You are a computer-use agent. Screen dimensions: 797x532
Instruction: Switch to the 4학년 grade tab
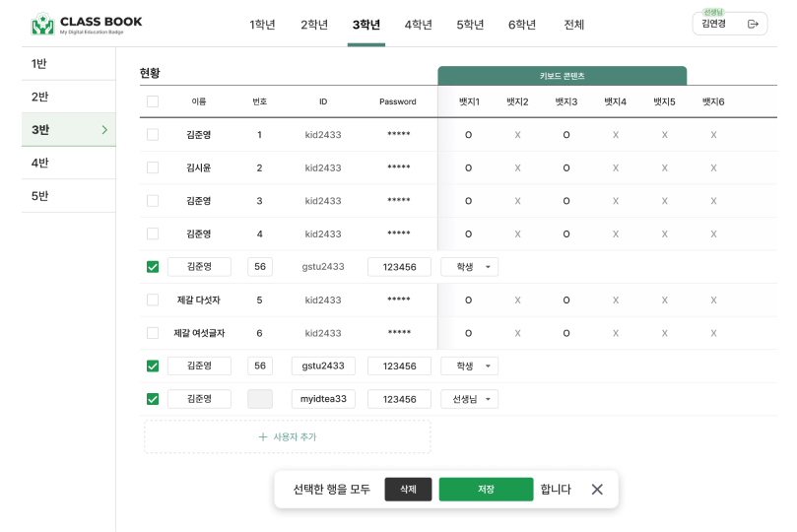pos(418,25)
